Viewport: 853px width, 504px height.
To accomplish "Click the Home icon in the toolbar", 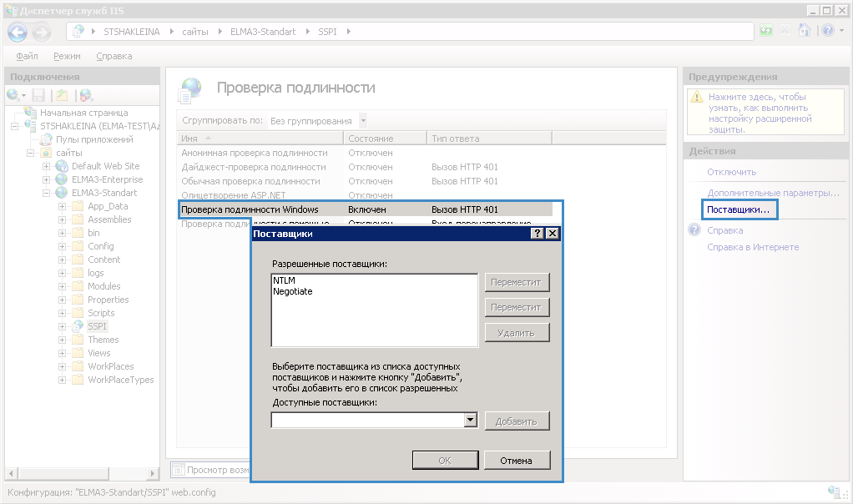I will 805,31.
